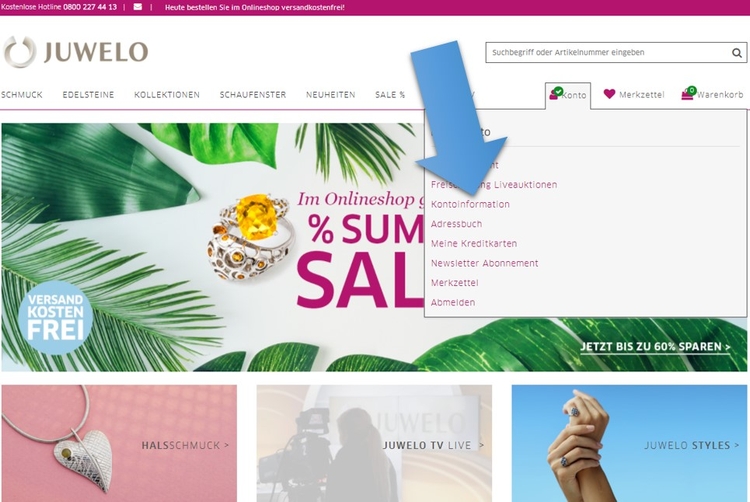Screen dimensions: 750x502
Task: Open Kontoinformation in account menu
Action: tap(470, 204)
